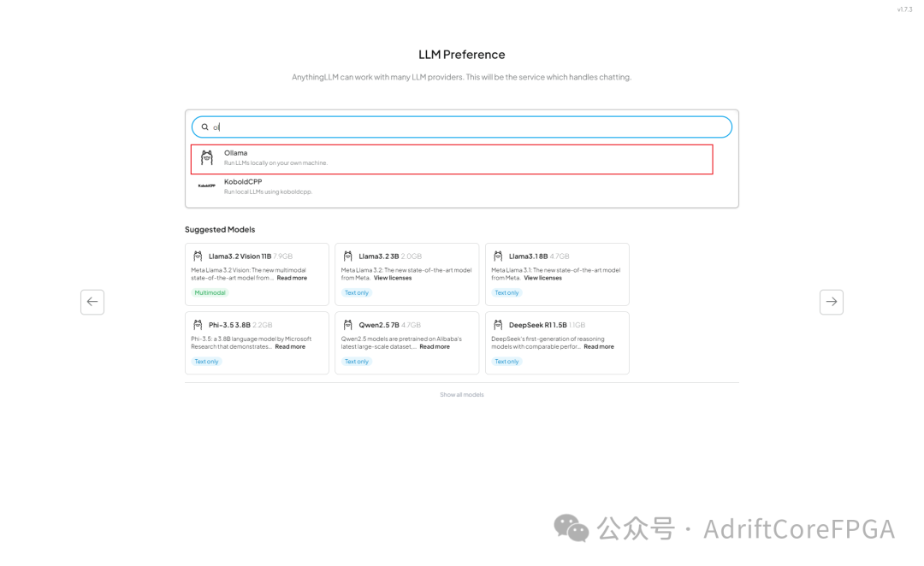This screenshot has height=566, width=924.
Task: Click the 7.9GB size label
Action: pyautogui.click(x=283, y=256)
